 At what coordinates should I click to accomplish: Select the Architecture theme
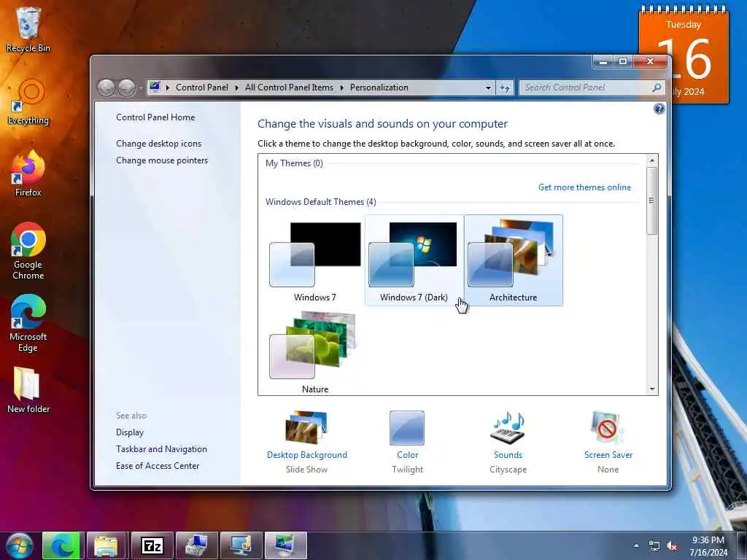click(x=513, y=260)
